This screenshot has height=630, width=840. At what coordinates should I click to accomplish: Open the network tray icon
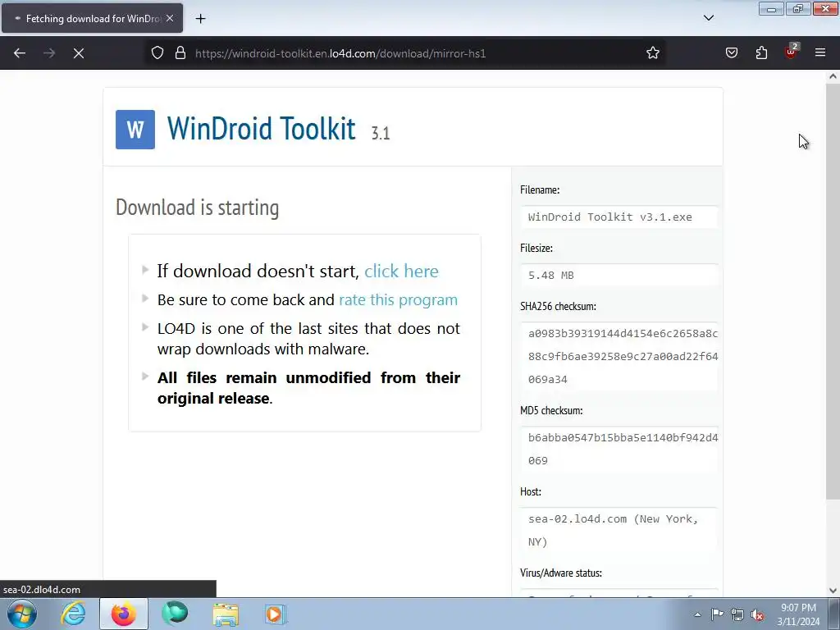[x=737, y=614]
